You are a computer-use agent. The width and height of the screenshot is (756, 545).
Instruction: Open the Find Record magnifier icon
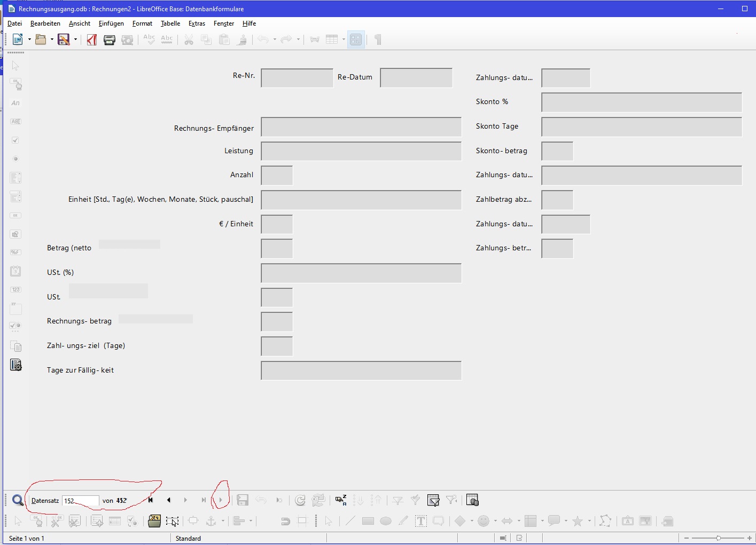(18, 500)
